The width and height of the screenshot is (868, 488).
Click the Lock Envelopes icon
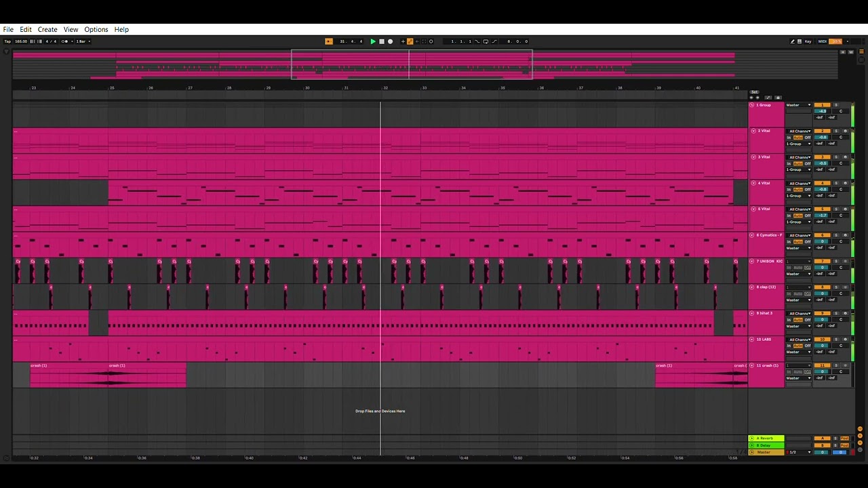778,98
